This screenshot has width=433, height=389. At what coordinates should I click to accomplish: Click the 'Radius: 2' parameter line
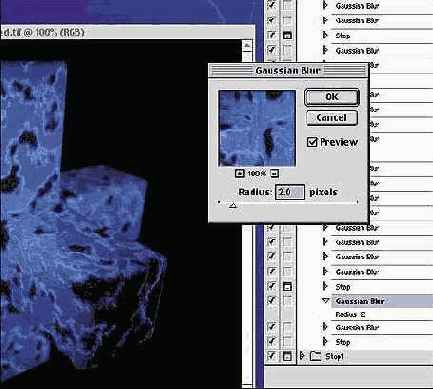click(x=350, y=314)
